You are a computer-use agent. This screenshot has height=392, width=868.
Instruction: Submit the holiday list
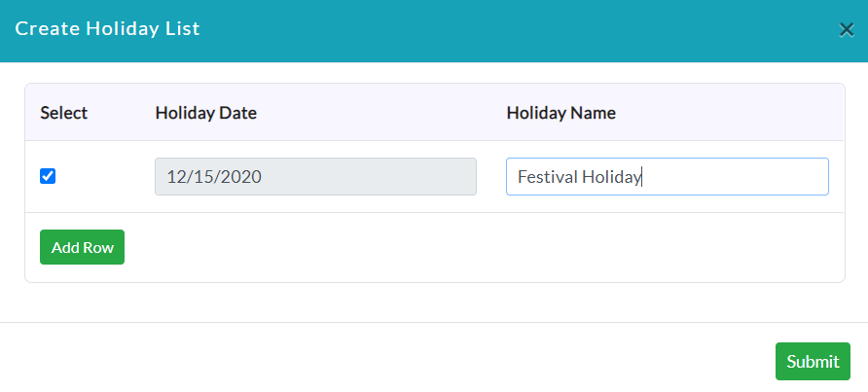tap(813, 361)
